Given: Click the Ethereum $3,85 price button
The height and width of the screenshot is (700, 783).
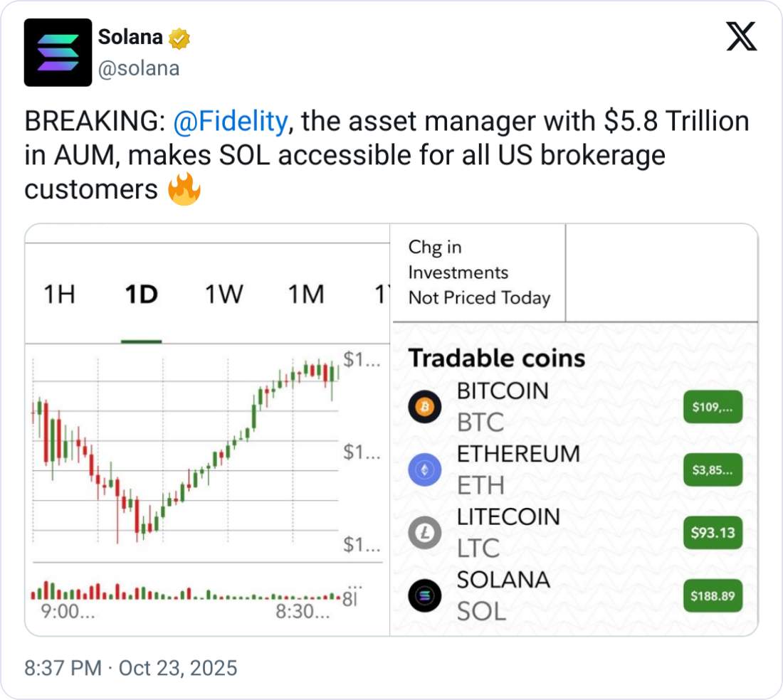Looking at the screenshot, I should click(713, 470).
